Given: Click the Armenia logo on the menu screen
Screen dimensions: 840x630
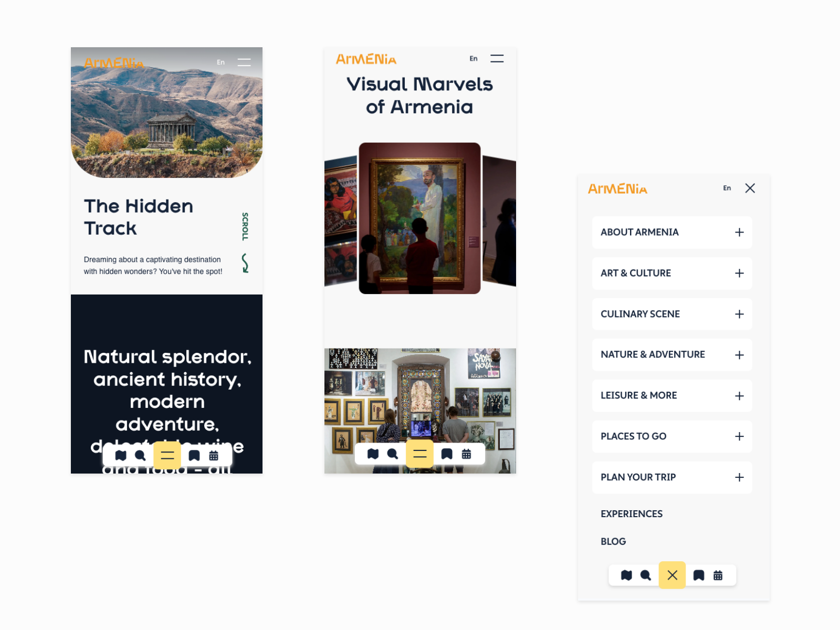Looking at the screenshot, I should [617, 189].
